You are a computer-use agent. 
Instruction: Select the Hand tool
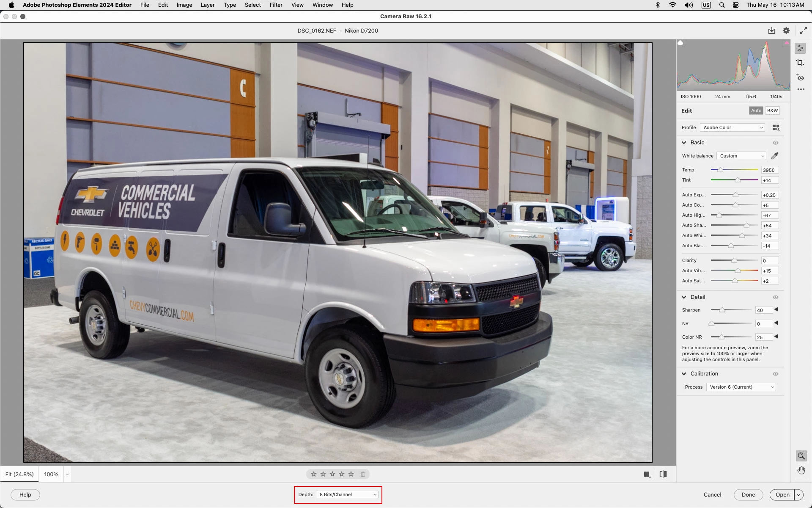(801, 470)
